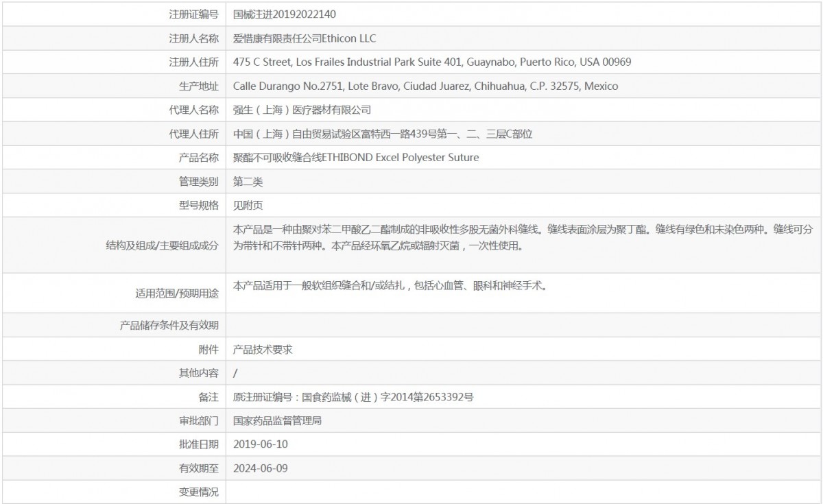Select category value 第二类
The height and width of the screenshot is (504, 823).
[x=248, y=182]
